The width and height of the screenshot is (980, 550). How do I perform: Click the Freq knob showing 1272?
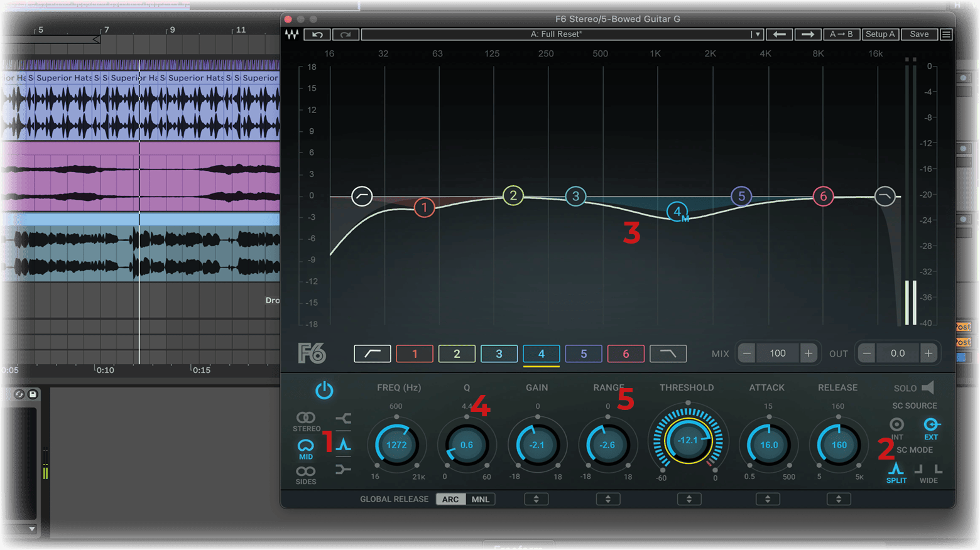(396, 445)
